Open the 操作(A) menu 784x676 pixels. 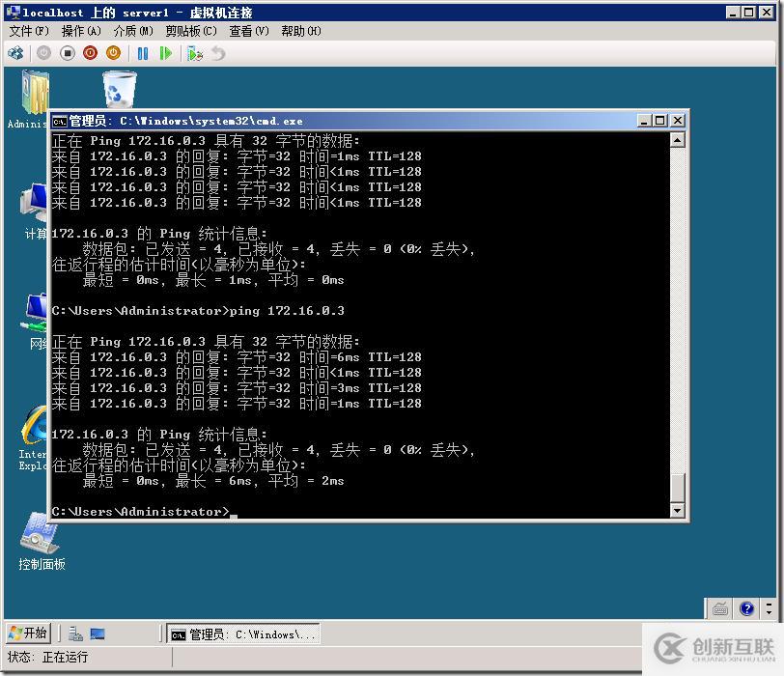[x=81, y=31]
